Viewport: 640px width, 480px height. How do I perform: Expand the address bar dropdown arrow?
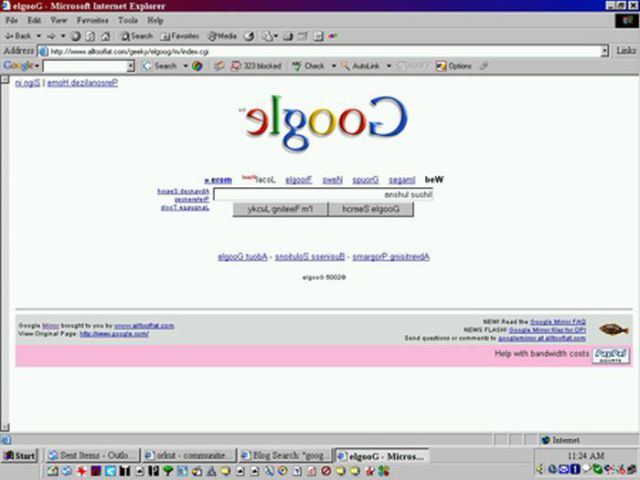click(605, 51)
